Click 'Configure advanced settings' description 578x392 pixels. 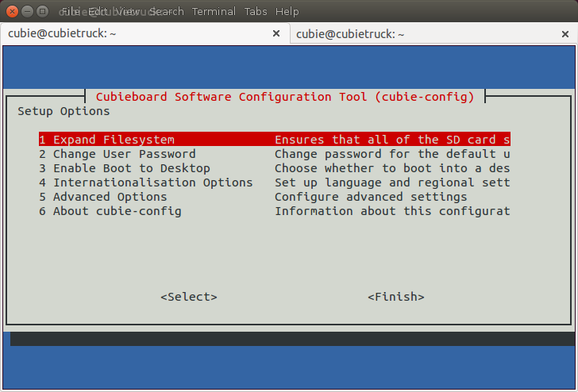[x=372, y=197]
